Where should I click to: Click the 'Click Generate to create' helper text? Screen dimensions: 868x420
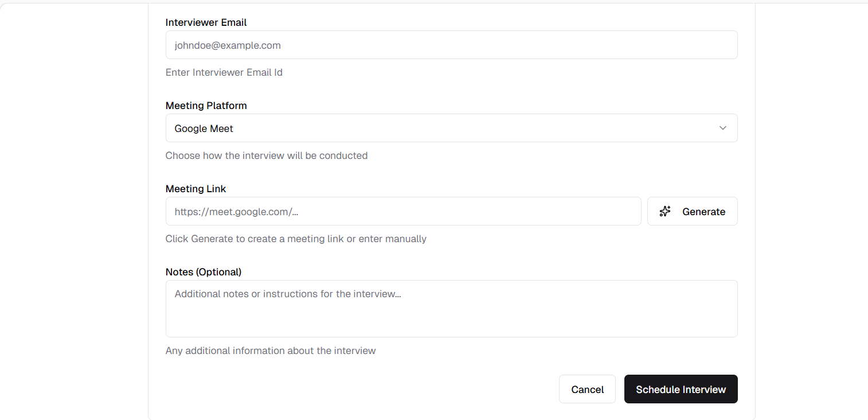295,239
